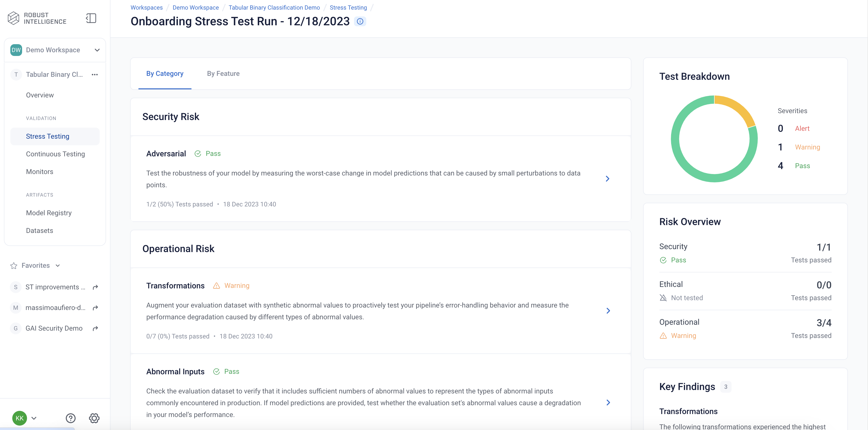Open share arrow for ST improvements
Screen dimensions: 868x430
pos(95,287)
